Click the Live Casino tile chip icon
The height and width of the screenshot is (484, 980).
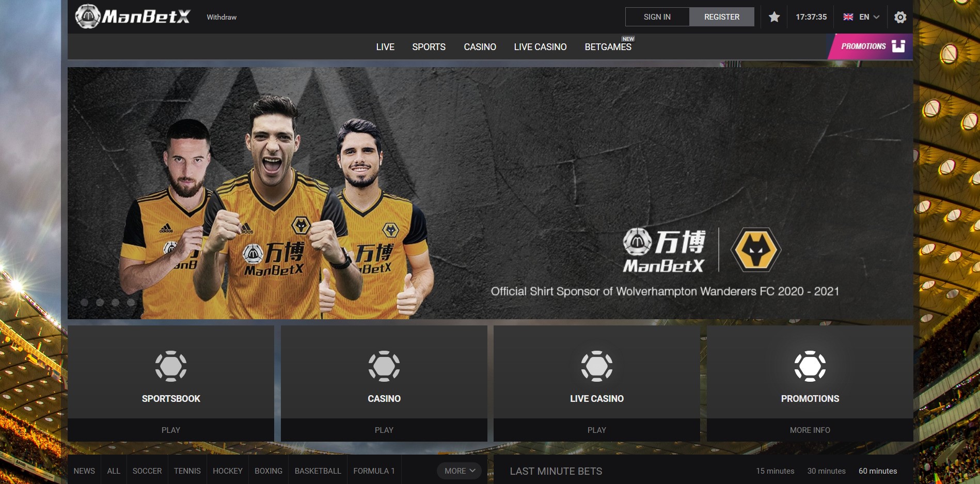(597, 366)
